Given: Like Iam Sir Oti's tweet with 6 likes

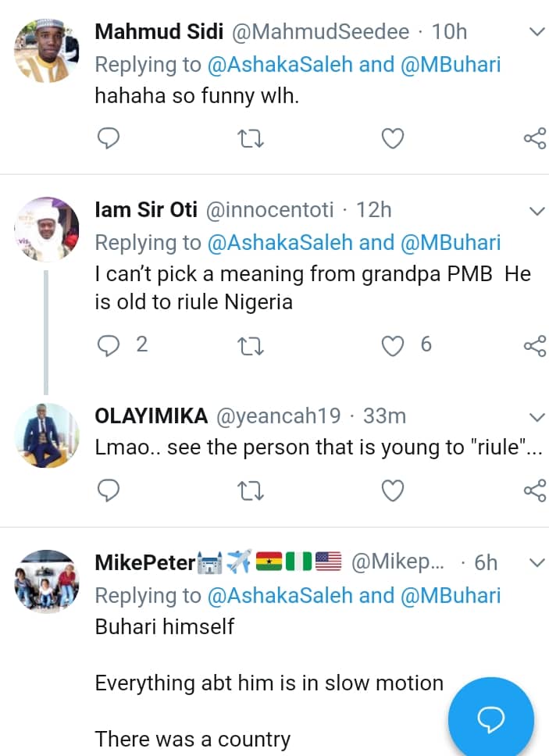Looking at the screenshot, I should (392, 344).
